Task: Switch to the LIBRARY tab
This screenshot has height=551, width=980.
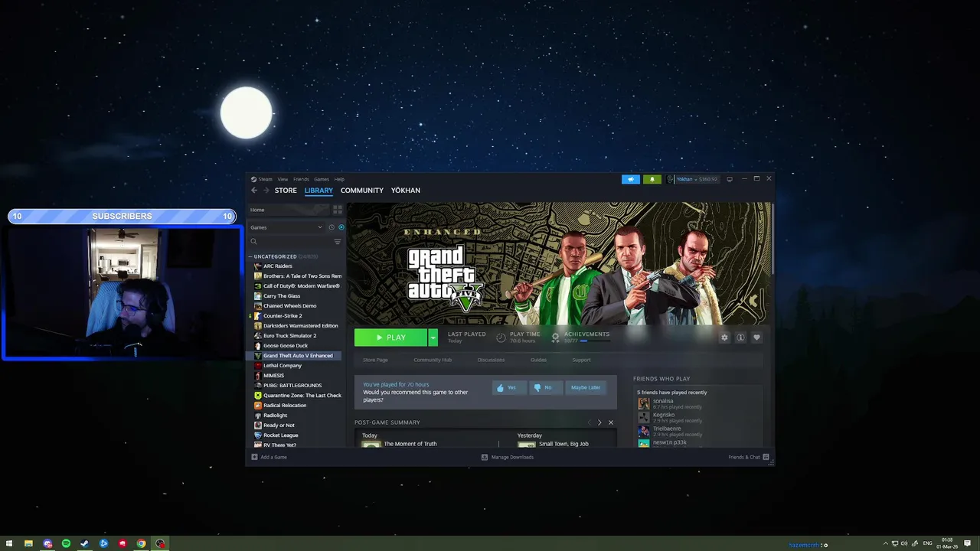Action: [x=318, y=191]
